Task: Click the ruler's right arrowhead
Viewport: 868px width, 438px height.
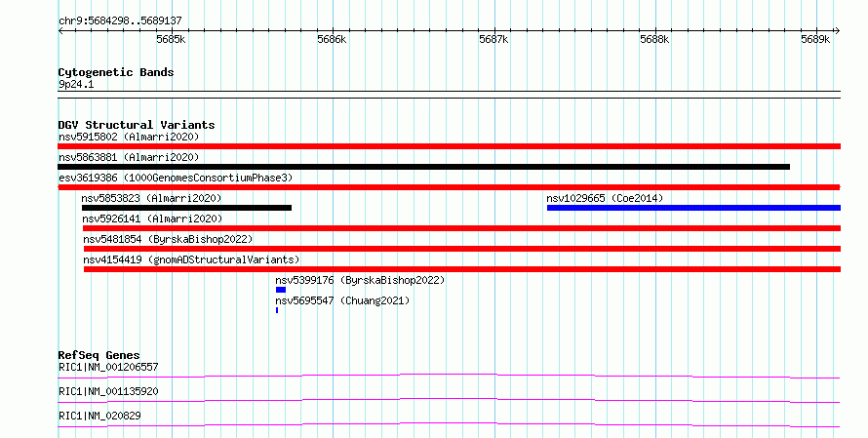Action: [x=838, y=31]
